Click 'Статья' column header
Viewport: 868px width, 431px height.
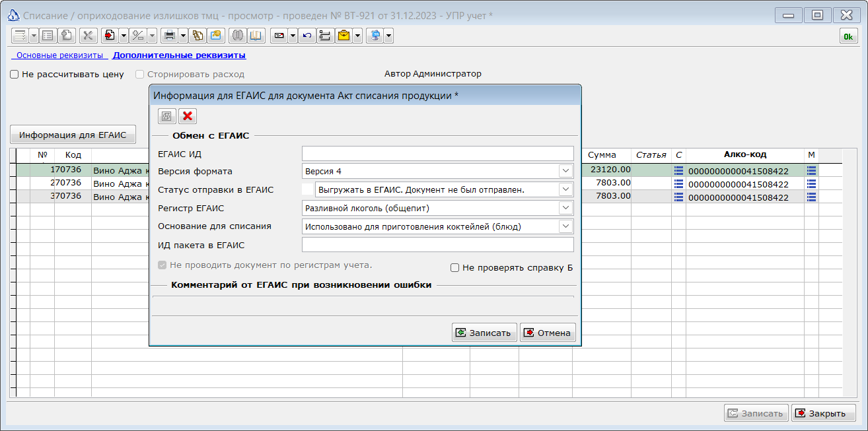pyautogui.click(x=651, y=155)
